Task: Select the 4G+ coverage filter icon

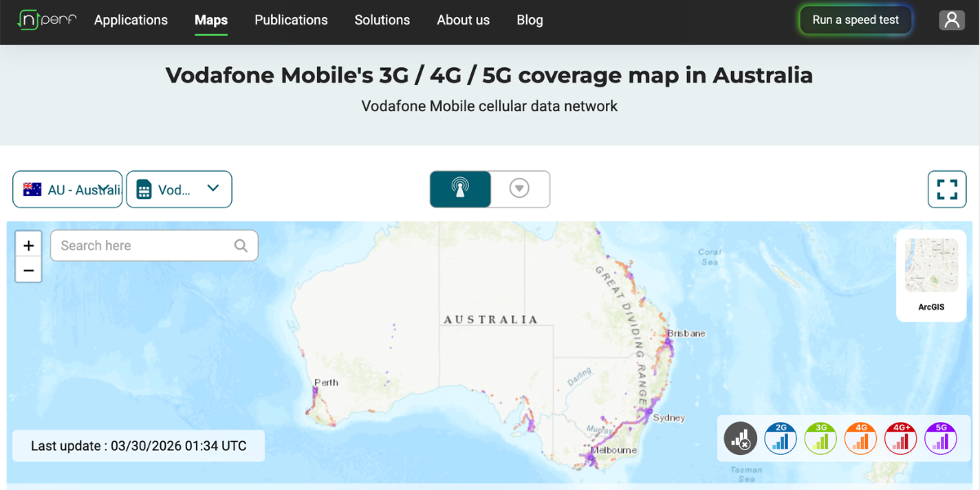Action: pos(900,439)
